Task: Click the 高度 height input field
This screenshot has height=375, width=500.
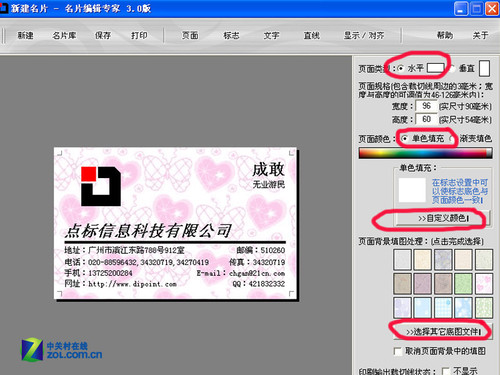Action: 426,119
